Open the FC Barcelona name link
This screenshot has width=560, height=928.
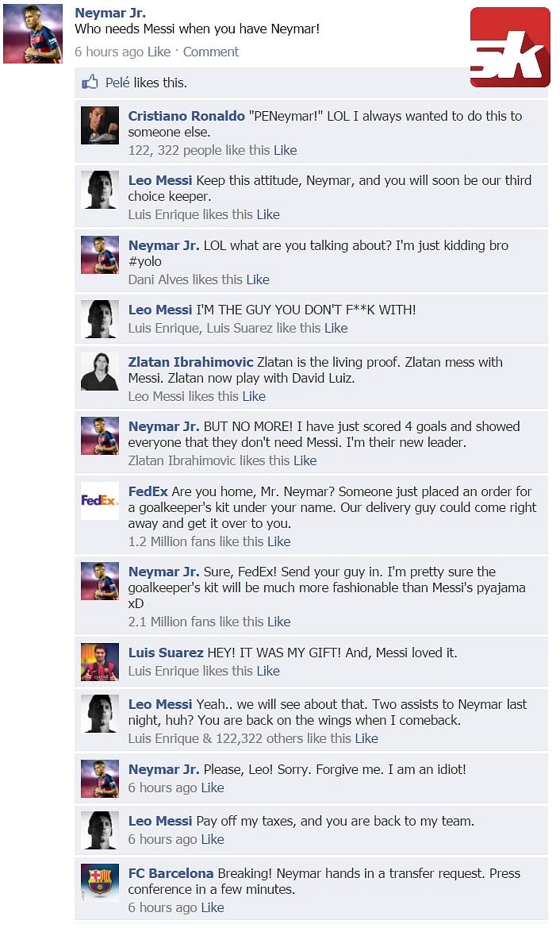point(171,873)
